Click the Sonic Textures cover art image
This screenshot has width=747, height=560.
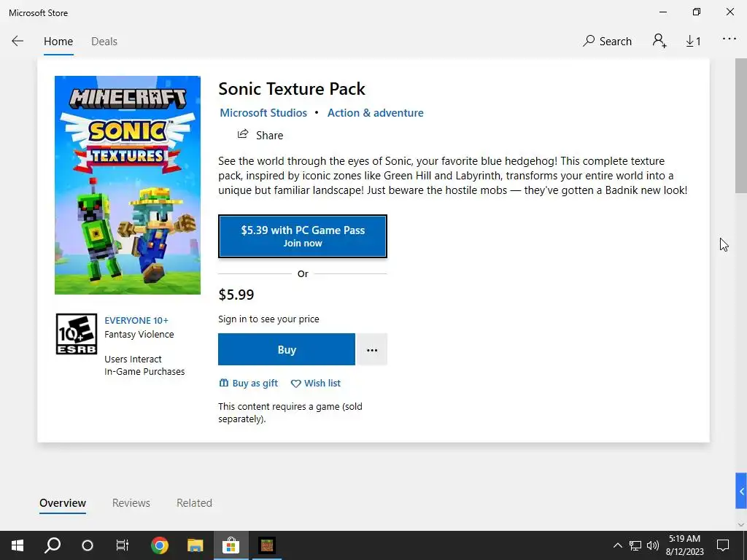pyautogui.click(x=128, y=184)
